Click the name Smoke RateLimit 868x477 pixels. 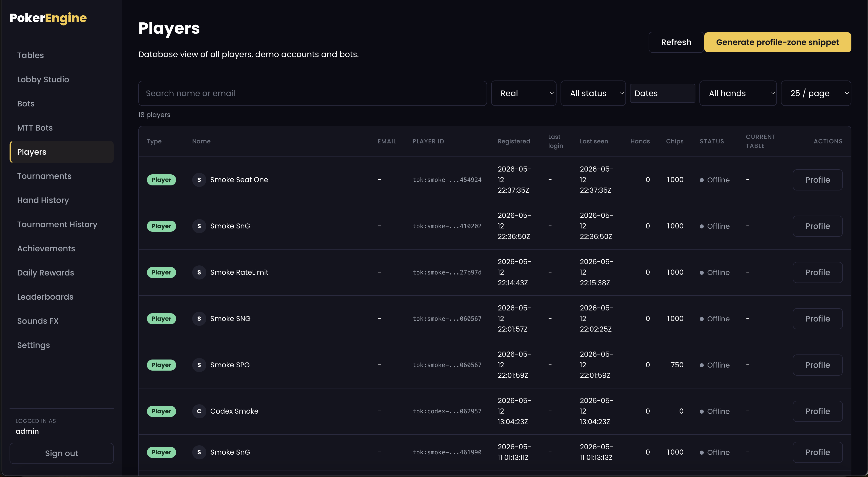tap(239, 272)
